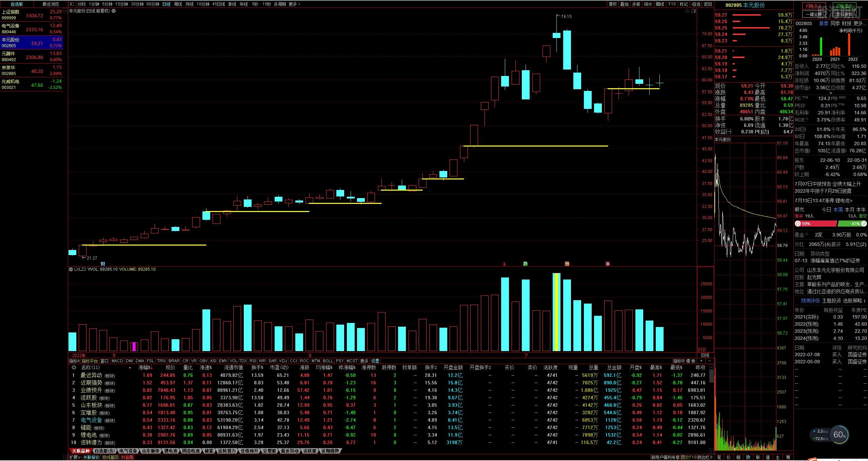The image size is (868, 461).
Task: Open the 财富圈 bottom tab
Action: click(x=127, y=457)
